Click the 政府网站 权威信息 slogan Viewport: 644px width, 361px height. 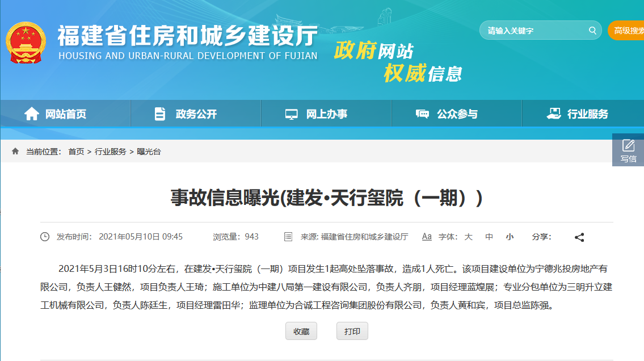coord(398,62)
